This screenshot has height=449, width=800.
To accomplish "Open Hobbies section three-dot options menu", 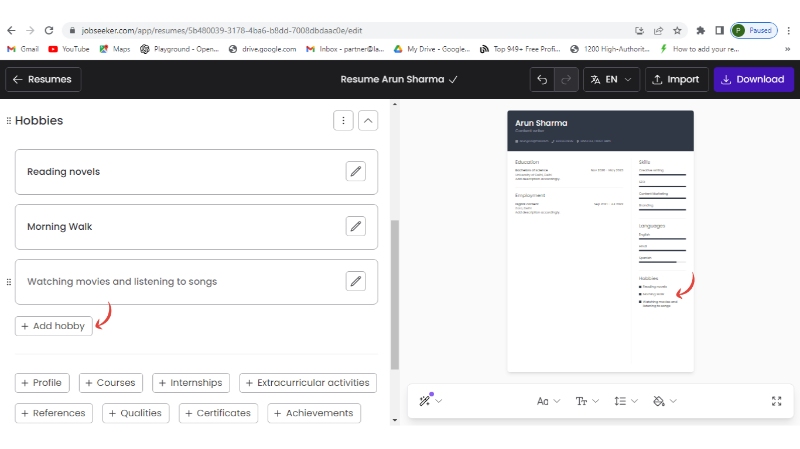I will (343, 120).
